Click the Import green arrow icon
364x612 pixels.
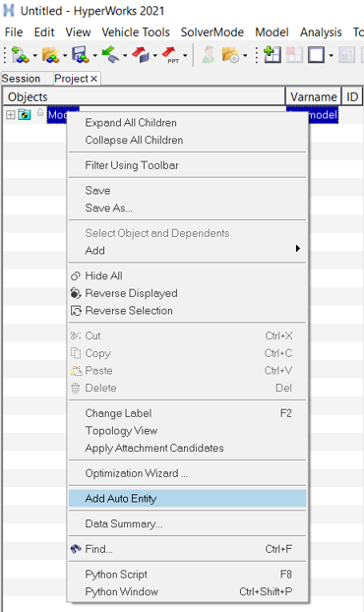tap(110, 55)
